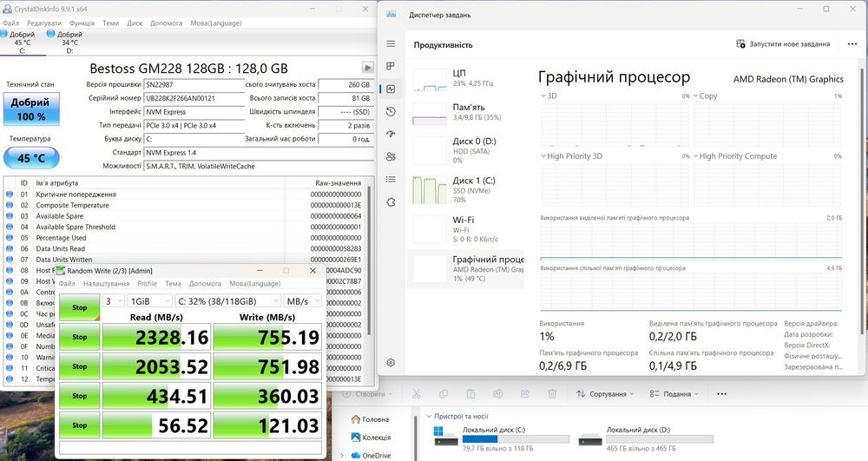Open Profile menu in CrystalDiskMark
The image size is (868, 461).
click(x=148, y=283)
